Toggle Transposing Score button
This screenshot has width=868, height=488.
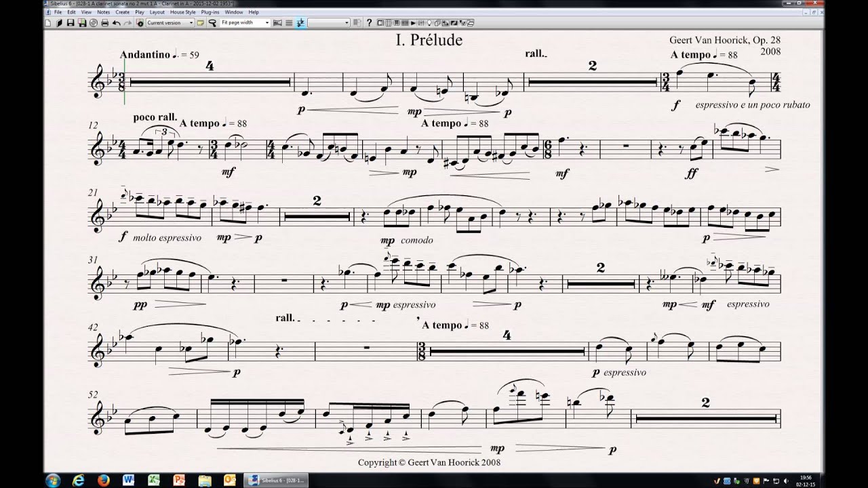tap(300, 22)
